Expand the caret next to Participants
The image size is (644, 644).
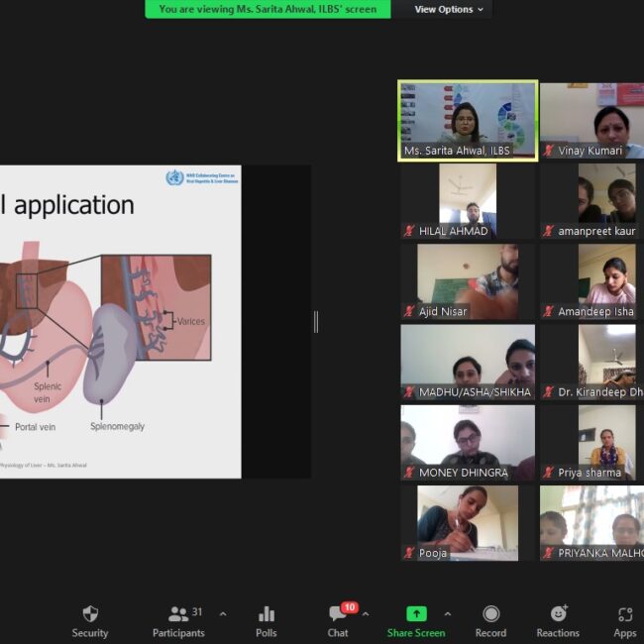click(222, 614)
